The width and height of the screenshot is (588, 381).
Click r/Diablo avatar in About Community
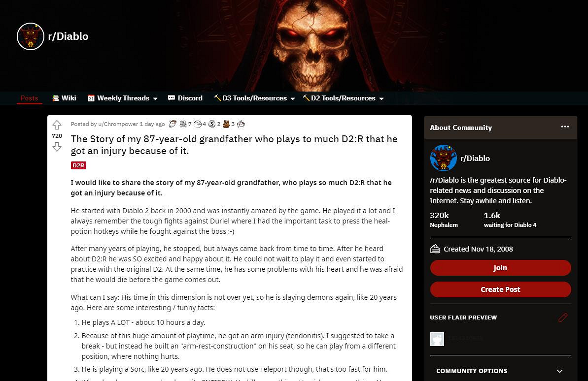click(x=443, y=158)
